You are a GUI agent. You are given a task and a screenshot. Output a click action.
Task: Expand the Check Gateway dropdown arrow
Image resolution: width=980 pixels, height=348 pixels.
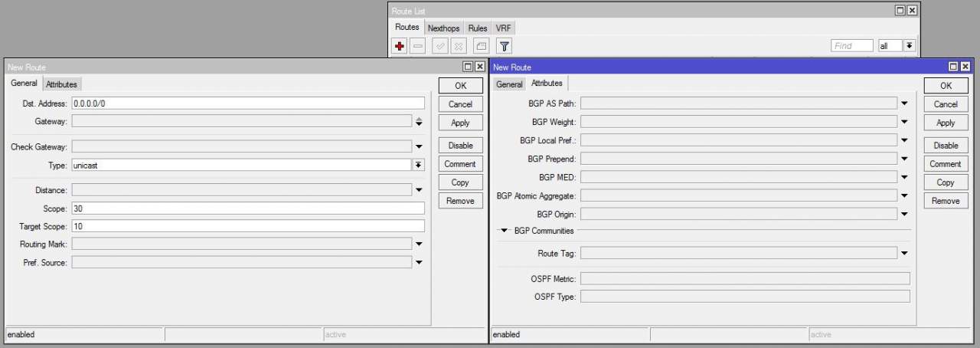pos(419,146)
